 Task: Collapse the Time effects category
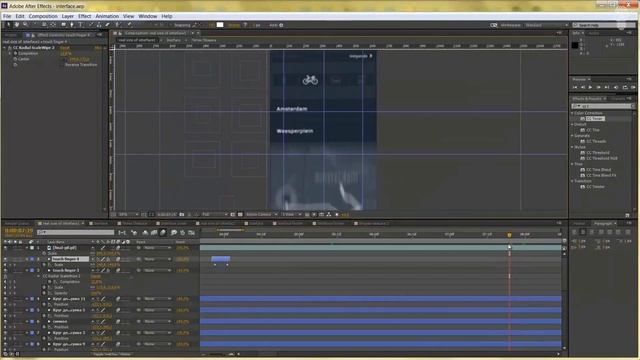(572, 164)
